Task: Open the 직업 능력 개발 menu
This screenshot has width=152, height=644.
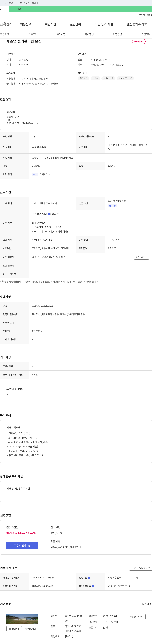Action: click(104, 24)
